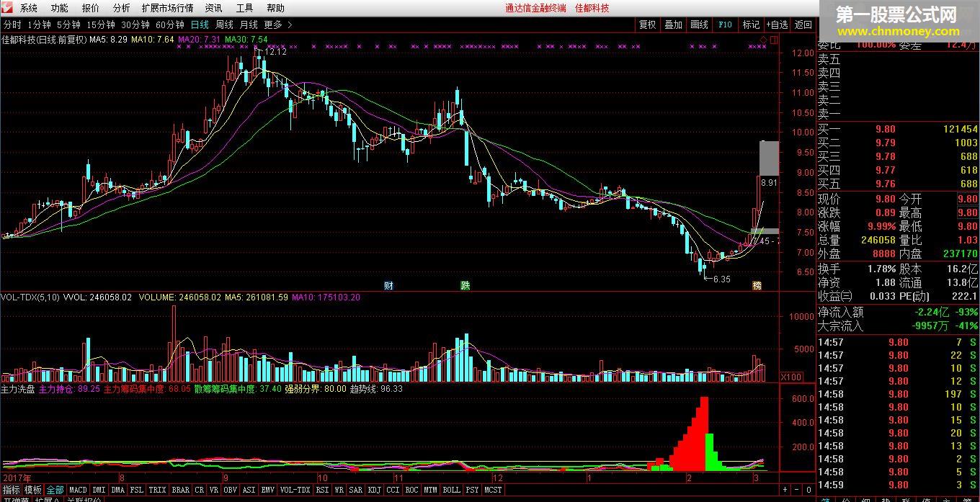
Task: Click the 标记 mark button
Action: 752,24
